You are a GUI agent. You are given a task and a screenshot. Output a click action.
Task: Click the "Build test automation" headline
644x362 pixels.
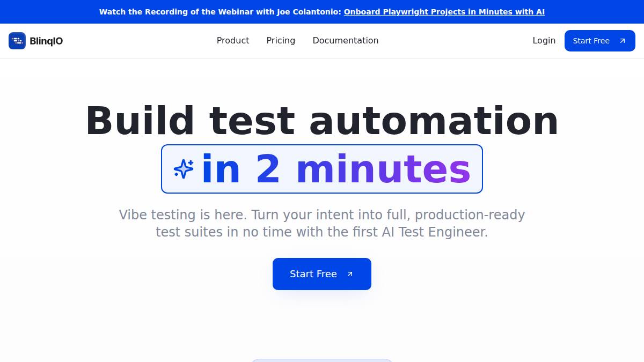click(x=322, y=121)
